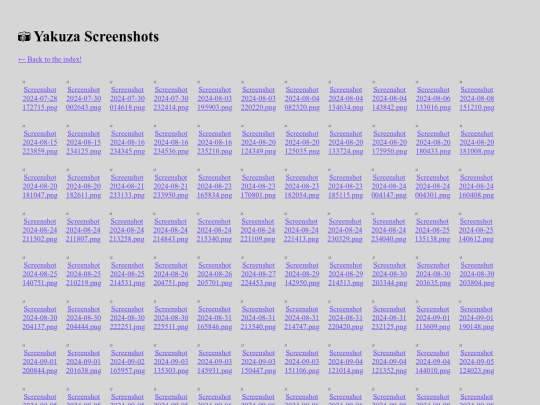Open Screenshot 2024-08-20 181047.png

pyautogui.click(x=40, y=186)
